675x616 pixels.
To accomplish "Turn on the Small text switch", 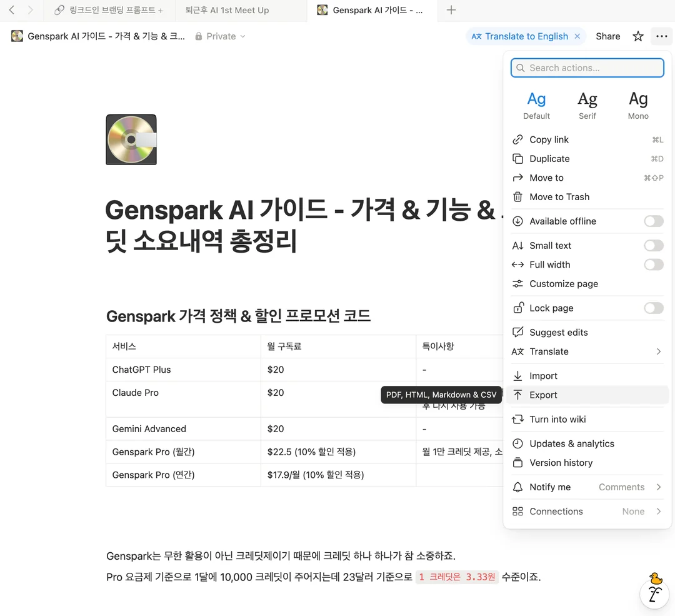I will 654,245.
